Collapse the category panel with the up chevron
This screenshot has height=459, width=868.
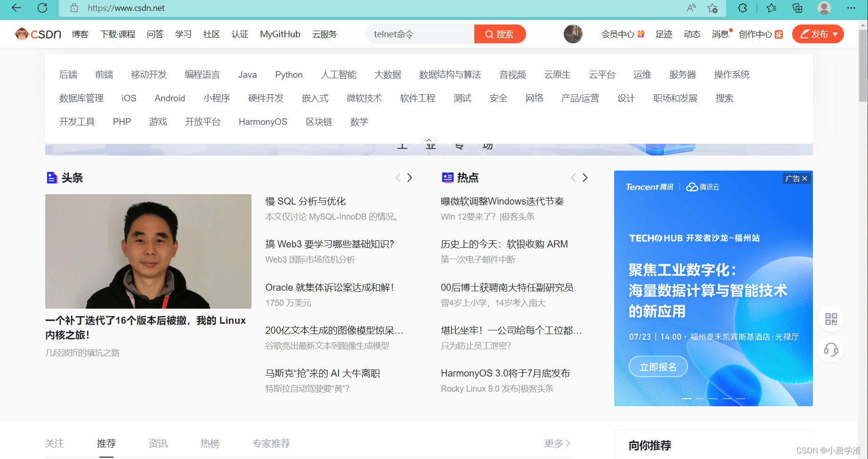[x=429, y=141]
